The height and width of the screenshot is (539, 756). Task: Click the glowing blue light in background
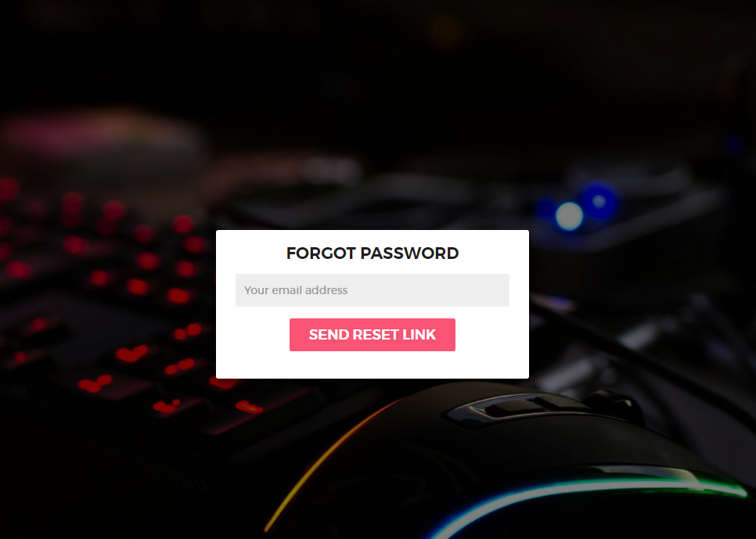click(x=570, y=216)
